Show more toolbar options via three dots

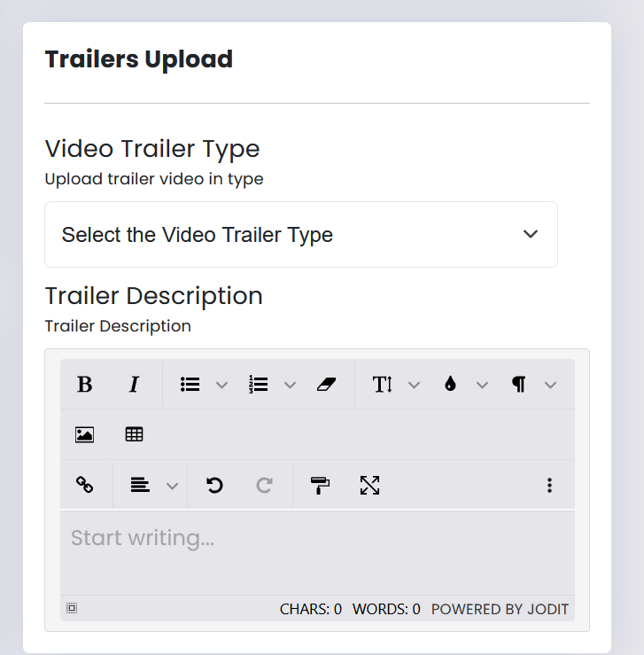550,485
